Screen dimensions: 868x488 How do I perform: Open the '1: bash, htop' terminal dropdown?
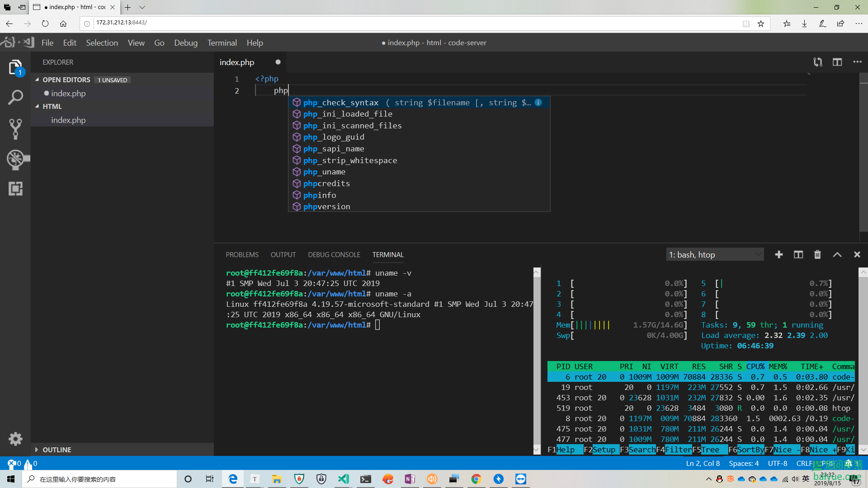pyautogui.click(x=714, y=254)
